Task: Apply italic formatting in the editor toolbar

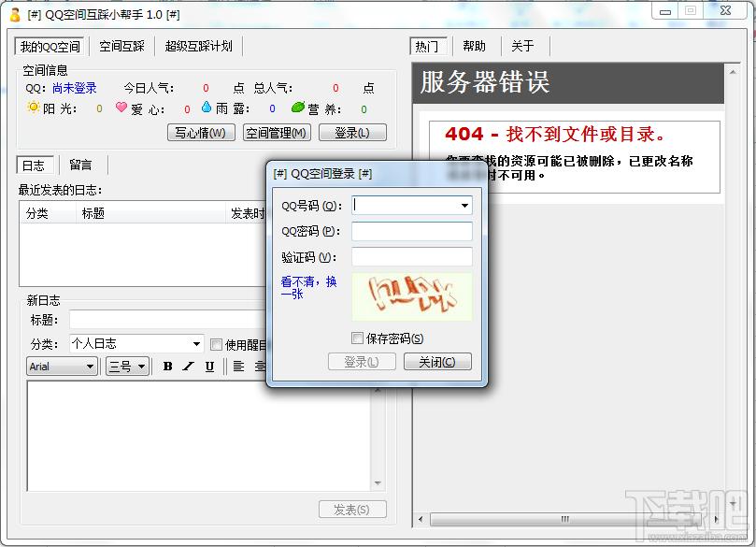Action: pos(189,367)
